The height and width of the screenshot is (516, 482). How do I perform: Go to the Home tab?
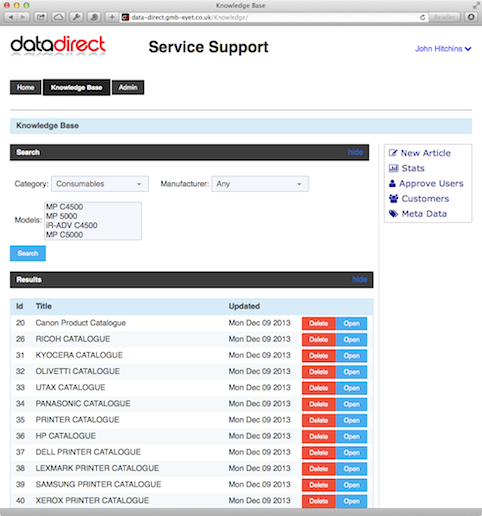point(25,87)
